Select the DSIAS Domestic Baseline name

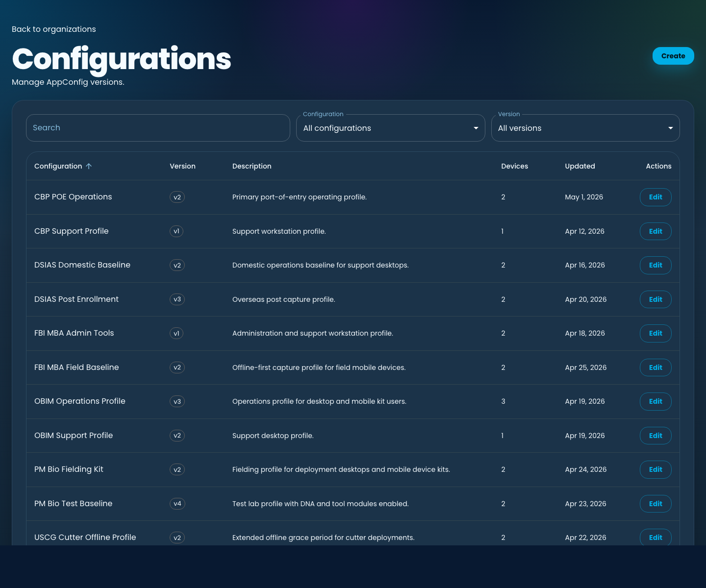pyautogui.click(x=82, y=265)
